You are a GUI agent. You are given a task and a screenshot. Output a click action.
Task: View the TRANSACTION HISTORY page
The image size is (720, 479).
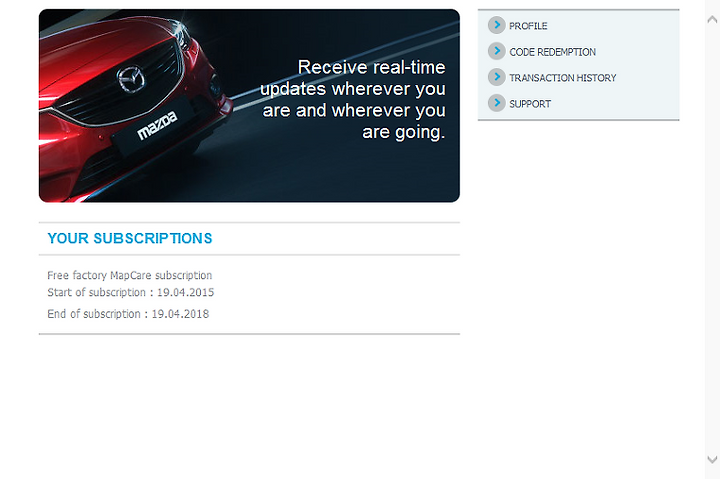(x=562, y=78)
